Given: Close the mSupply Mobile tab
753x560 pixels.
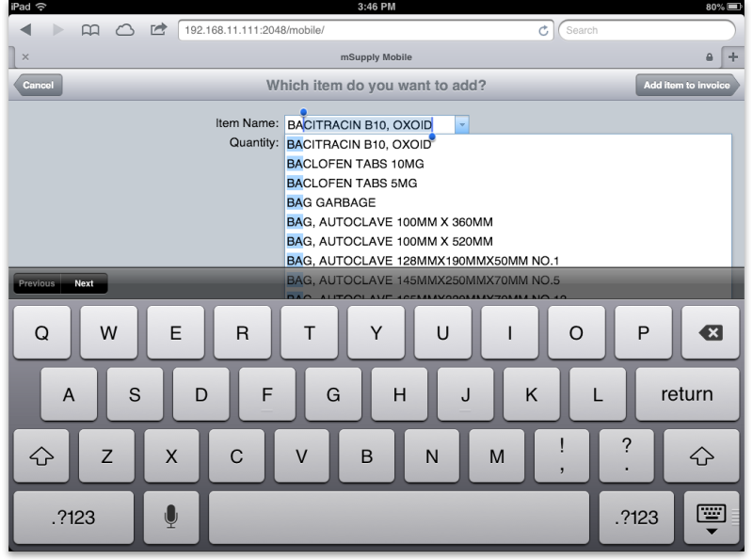Looking at the screenshot, I should point(24,56).
